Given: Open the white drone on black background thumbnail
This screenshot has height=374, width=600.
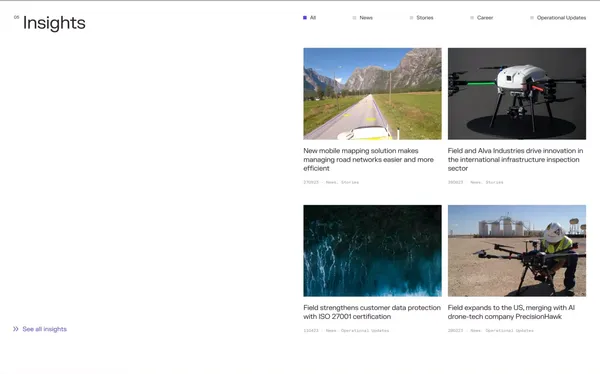Looking at the screenshot, I should (x=517, y=94).
